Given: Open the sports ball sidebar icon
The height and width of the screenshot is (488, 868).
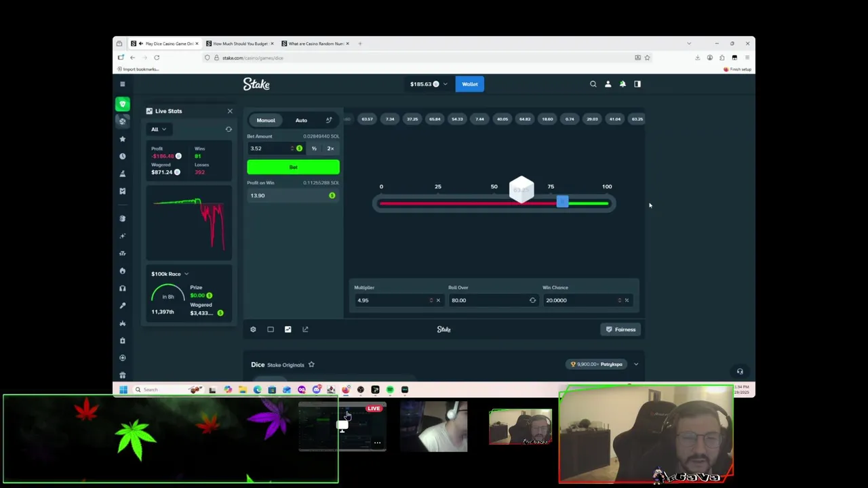Looking at the screenshot, I should point(123,121).
